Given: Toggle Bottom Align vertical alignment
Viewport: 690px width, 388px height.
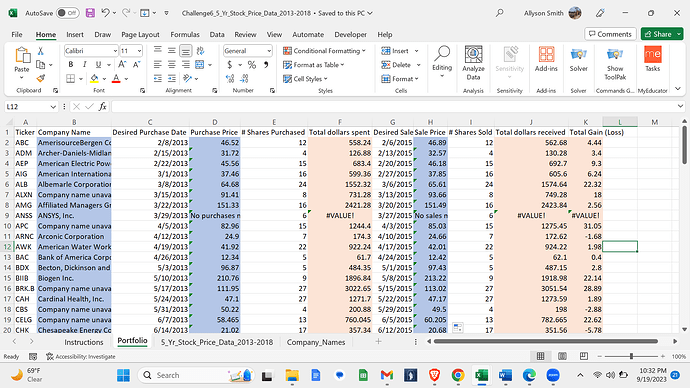Looking at the screenshot, I should (186, 51).
